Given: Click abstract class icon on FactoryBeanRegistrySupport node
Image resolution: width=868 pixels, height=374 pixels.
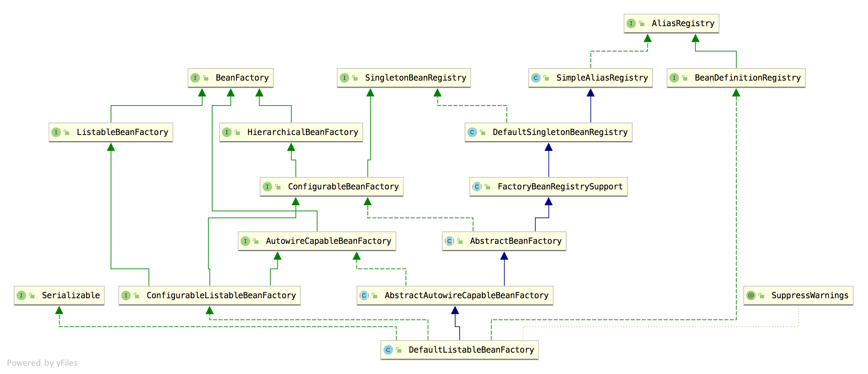Looking at the screenshot, I should coord(477,187).
